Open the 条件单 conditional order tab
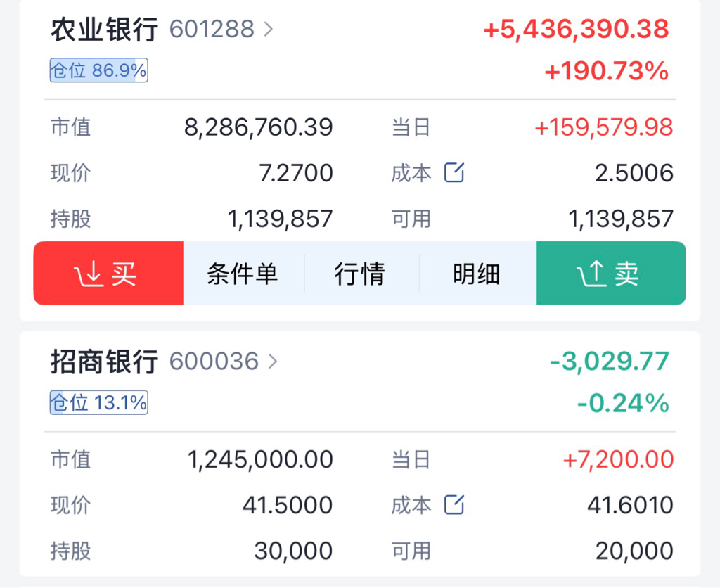The width and height of the screenshot is (720, 588). point(243,274)
